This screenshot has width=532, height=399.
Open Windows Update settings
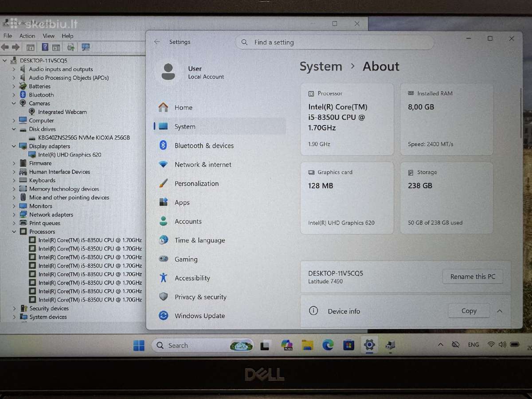pyautogui.click(x=219, y=316)
